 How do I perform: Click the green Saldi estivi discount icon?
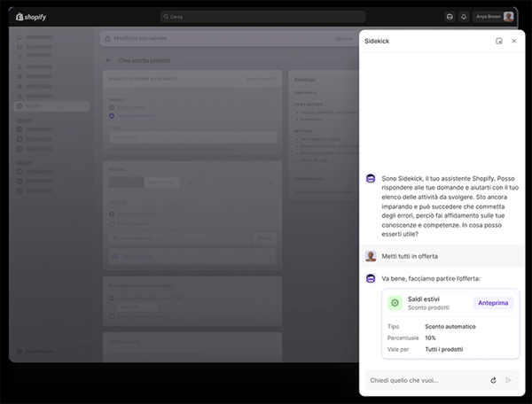coord(395,303)
